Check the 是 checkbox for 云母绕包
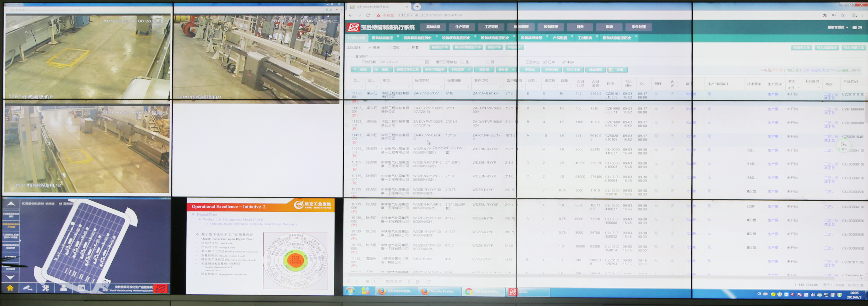Image resolution: width=868 pixels, height=306 pixels. point(462,62)
